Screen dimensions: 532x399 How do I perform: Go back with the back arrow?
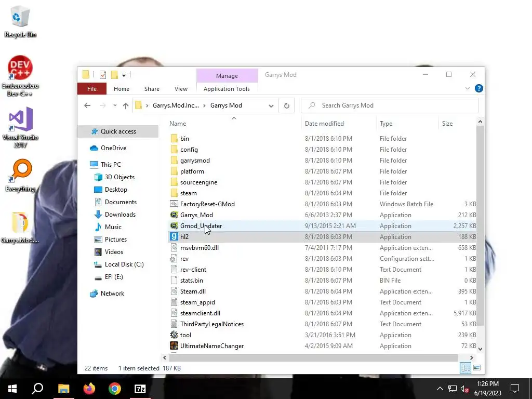coord(87,105)
